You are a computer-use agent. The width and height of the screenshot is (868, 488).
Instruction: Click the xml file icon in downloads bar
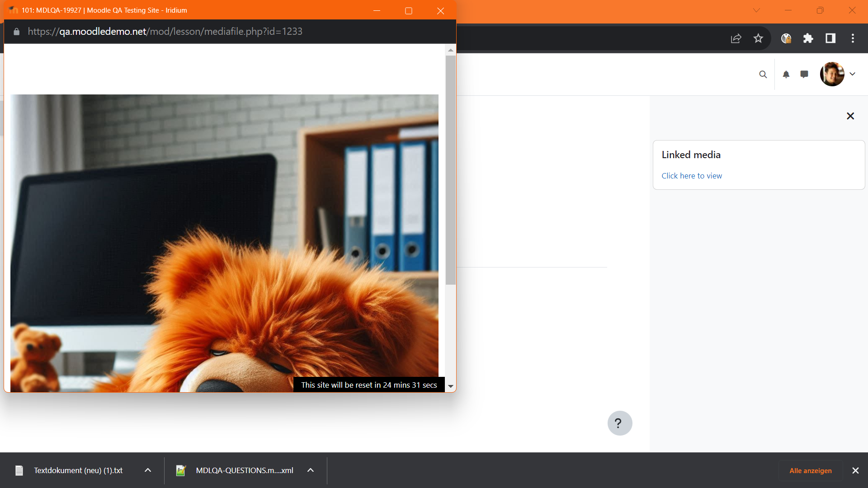(181, 470)
